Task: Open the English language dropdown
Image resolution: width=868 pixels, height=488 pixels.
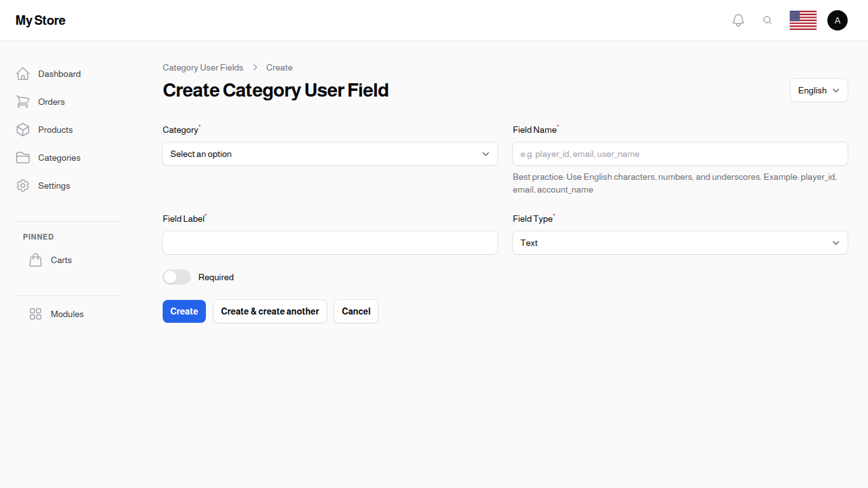Action: click(x=818, y=90)
